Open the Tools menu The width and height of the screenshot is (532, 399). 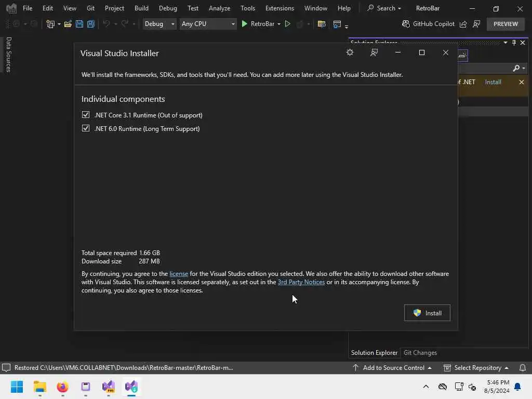248,8
